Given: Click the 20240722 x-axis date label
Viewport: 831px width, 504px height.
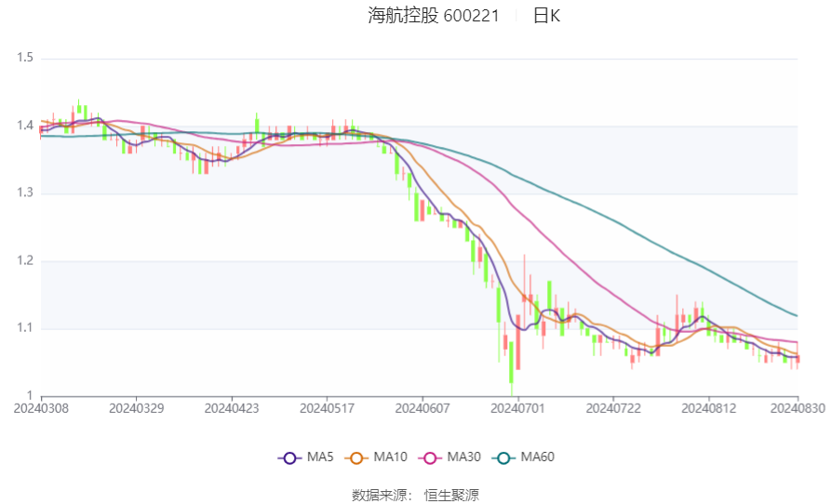Looking at the screenshot, I should coord(613,409).
